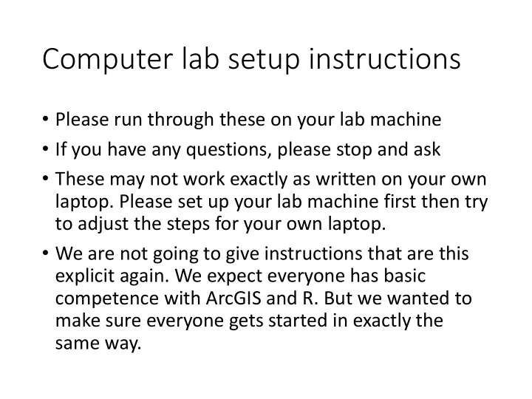Screen dimensions: 532x399
Task: Click the word 'Computer' in the title
Action: (108, 59)
